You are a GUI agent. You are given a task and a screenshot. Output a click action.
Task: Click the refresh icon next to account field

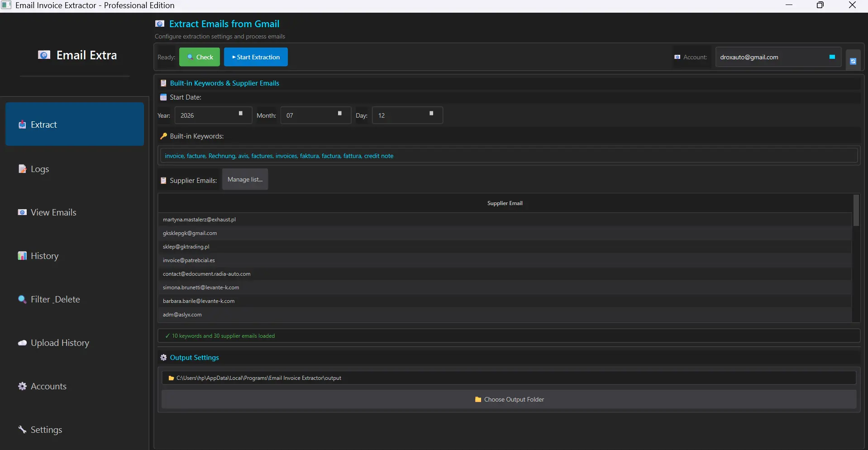point(853,61)
